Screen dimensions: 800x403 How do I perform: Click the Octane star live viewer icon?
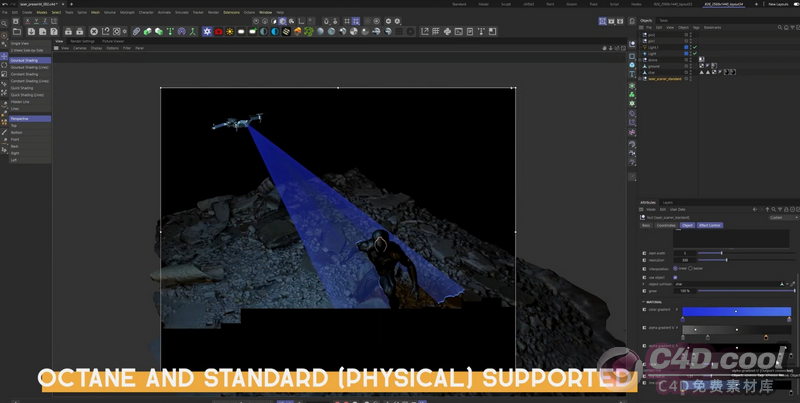pos(207,32)
